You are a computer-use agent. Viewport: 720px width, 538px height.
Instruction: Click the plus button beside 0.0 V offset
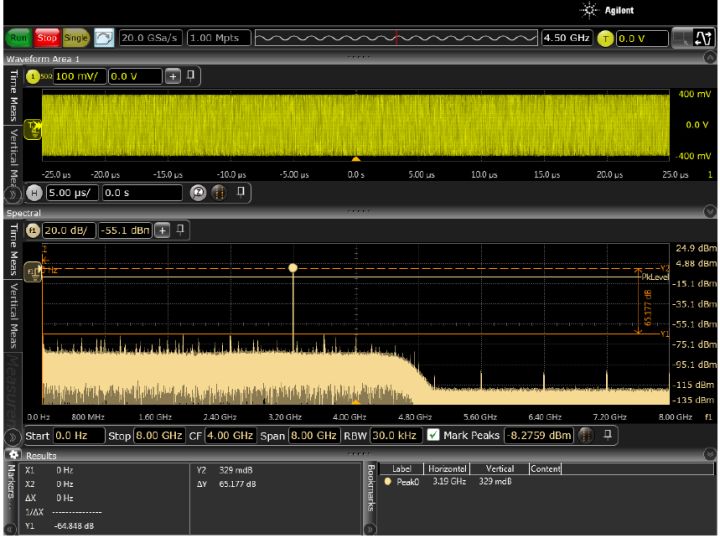(171, 76)
